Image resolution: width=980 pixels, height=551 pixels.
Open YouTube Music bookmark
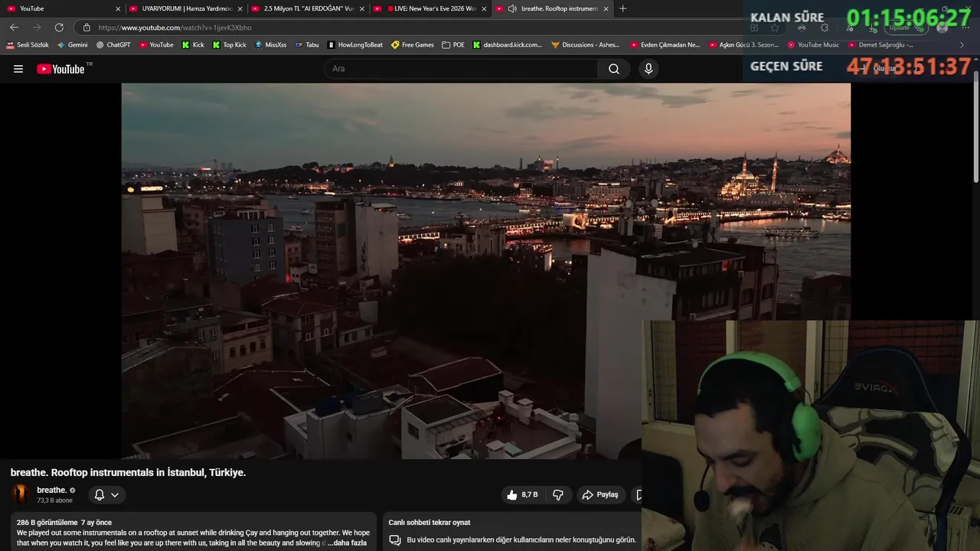point(813,45)
